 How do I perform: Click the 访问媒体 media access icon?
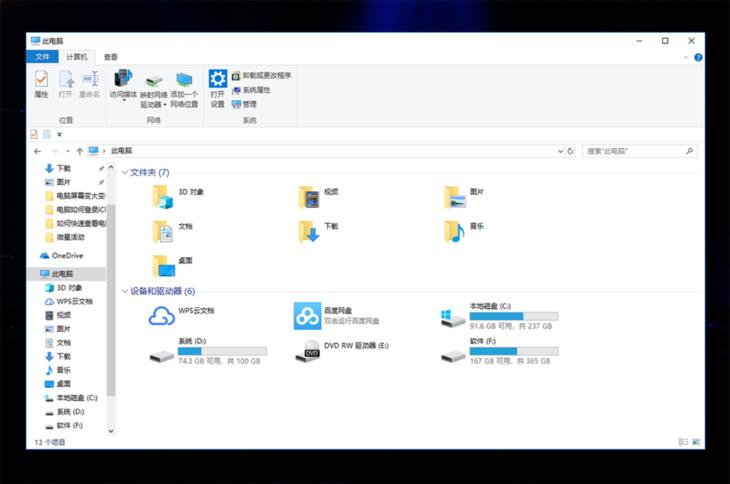123,78
